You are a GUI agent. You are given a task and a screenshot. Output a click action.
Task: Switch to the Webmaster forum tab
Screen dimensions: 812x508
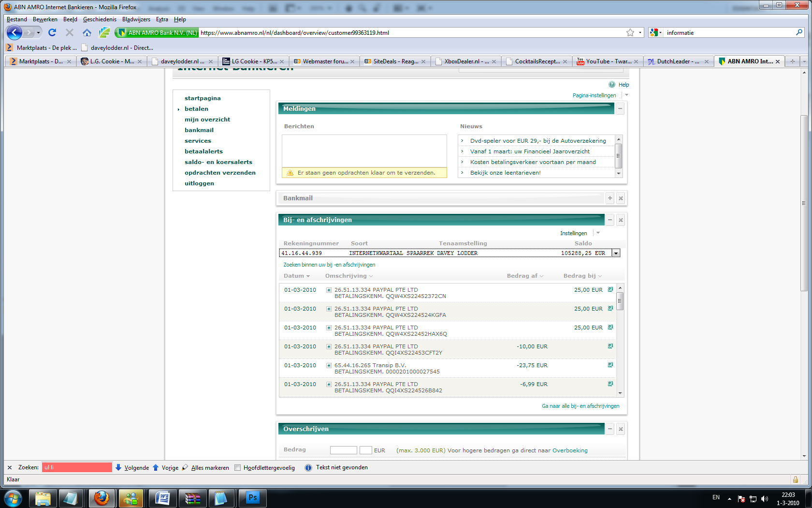pos(324,61)
